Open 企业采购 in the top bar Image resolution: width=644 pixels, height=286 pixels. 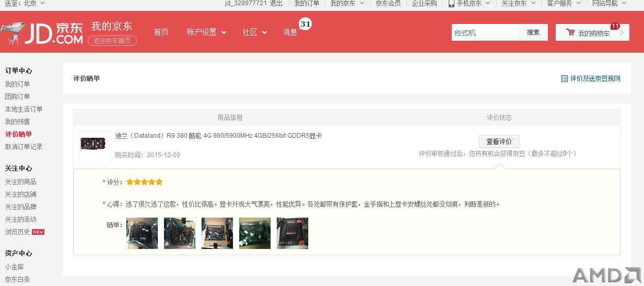[x=424, y=3]
